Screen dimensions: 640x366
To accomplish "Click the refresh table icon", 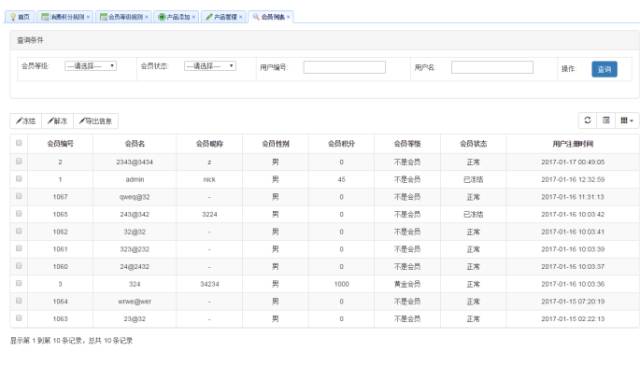I will pos(587,120).
